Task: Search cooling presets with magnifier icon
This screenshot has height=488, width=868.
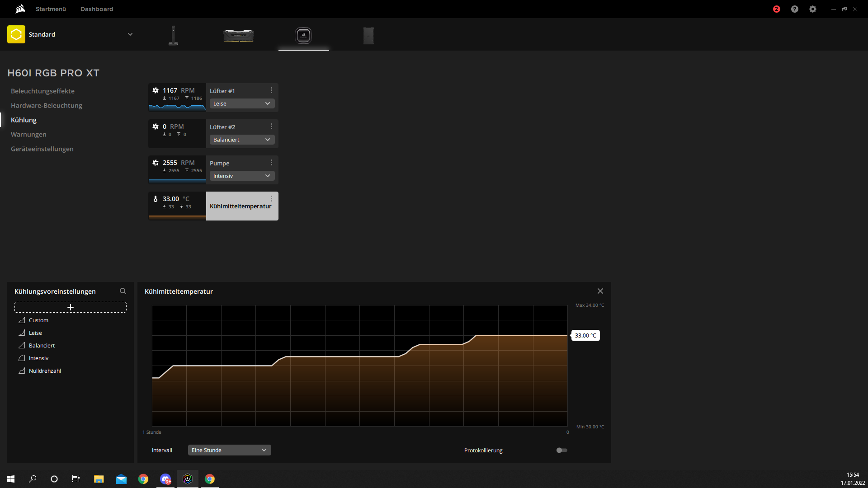Action: click(123, 291)
